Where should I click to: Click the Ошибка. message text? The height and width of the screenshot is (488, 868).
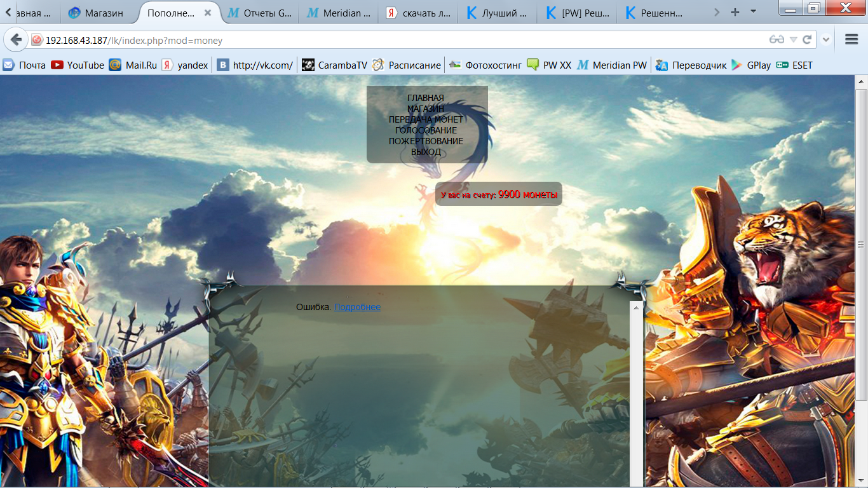[314, 307]
